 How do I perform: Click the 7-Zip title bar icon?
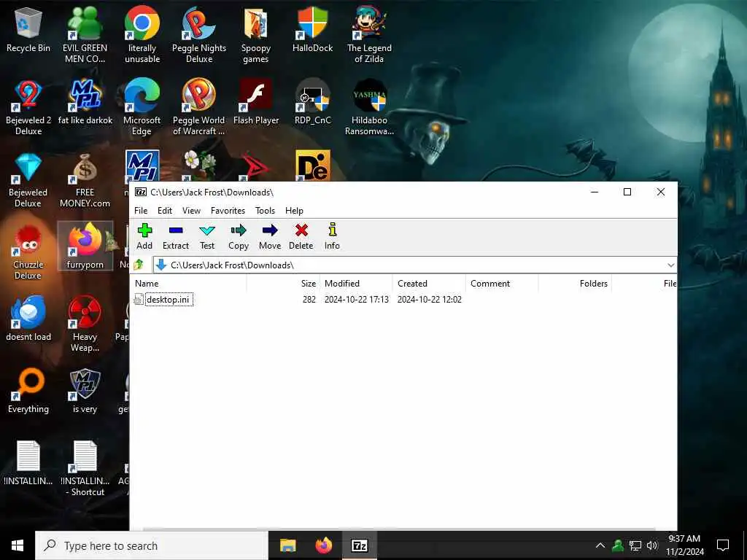click(x=141, y=192)
